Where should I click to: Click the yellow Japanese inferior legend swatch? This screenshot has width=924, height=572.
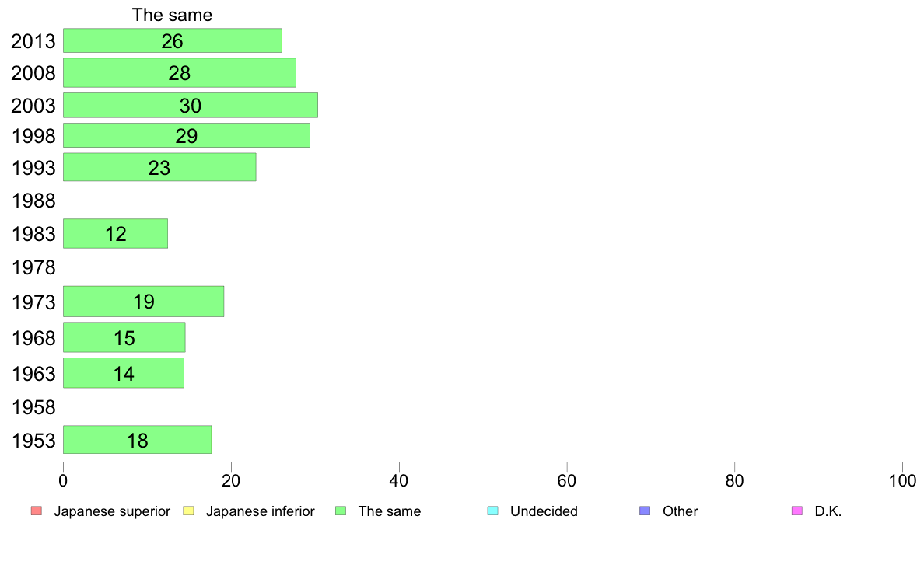pos(188,511)
